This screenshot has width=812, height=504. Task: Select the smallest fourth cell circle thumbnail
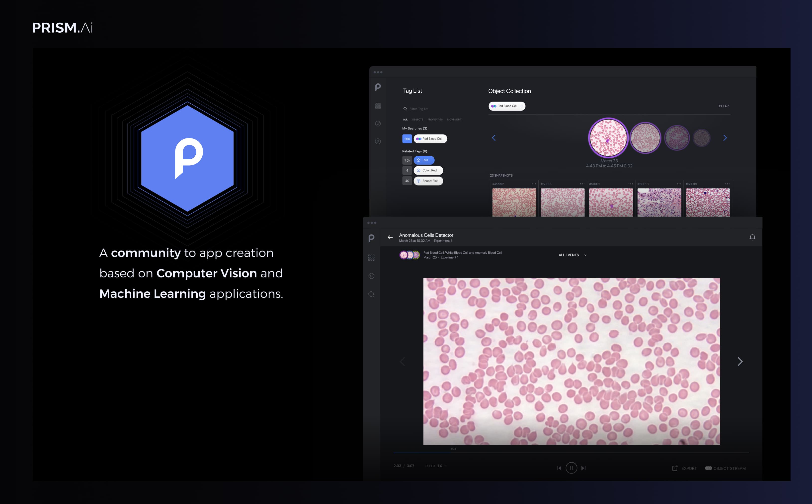click(701, 138)
